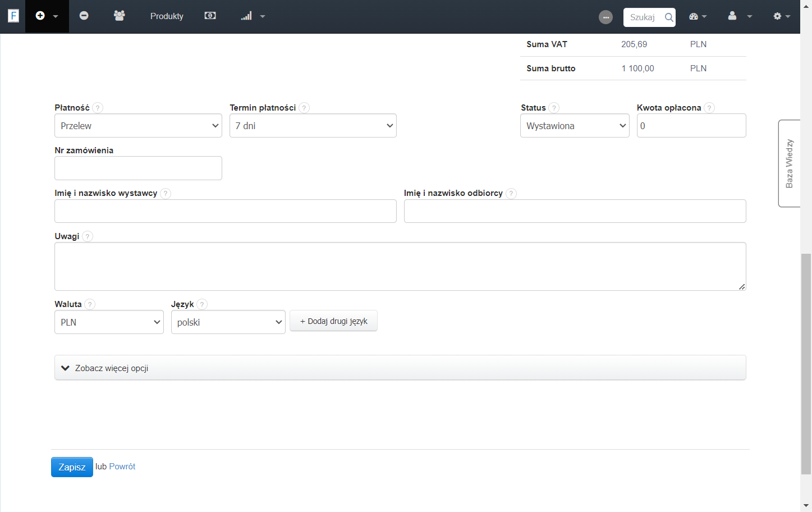Screen dimensions: 812x512
Task: Click the Powrót link
Action: click(x=122, y=467)
